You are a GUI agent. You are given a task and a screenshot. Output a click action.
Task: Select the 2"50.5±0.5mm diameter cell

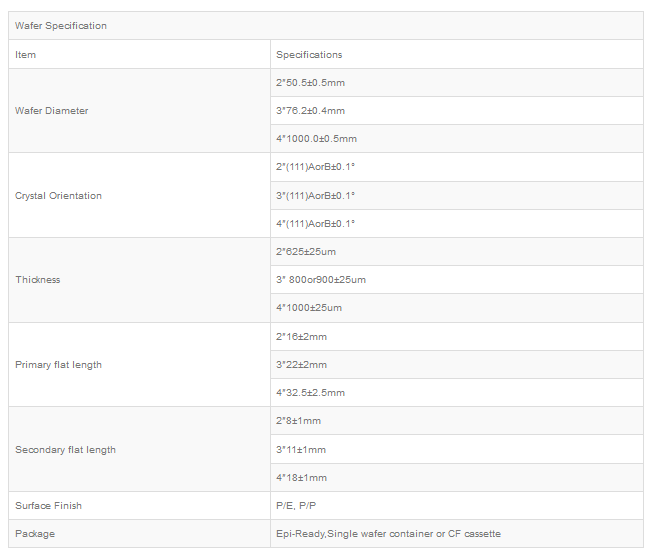point(310,83)
